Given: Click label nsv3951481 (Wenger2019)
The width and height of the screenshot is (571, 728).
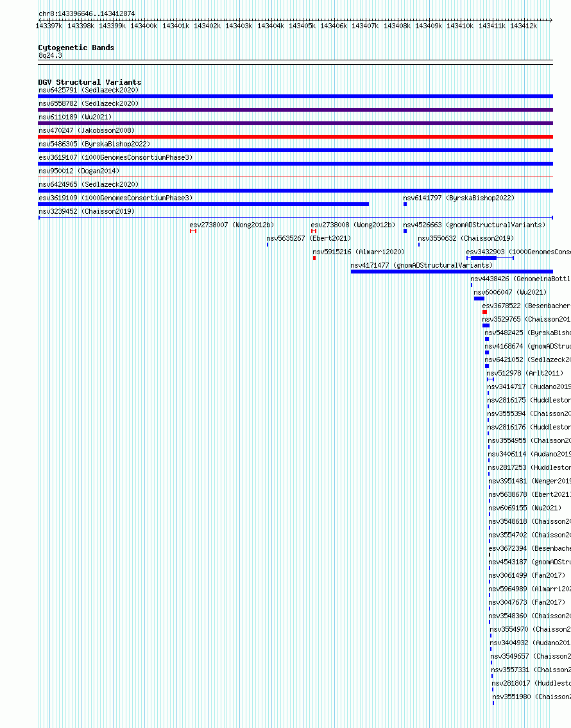Looking at the screenshot, I should click(530, 481).
